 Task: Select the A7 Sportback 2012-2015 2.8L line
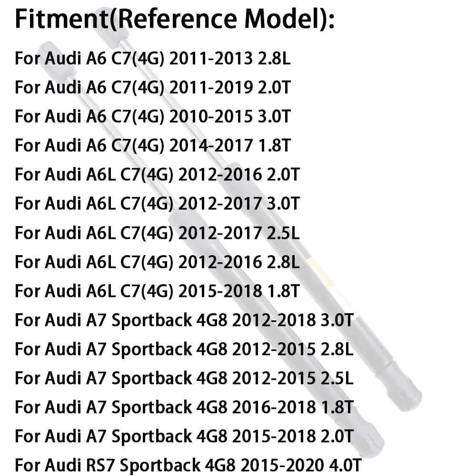tap(184, 349)
